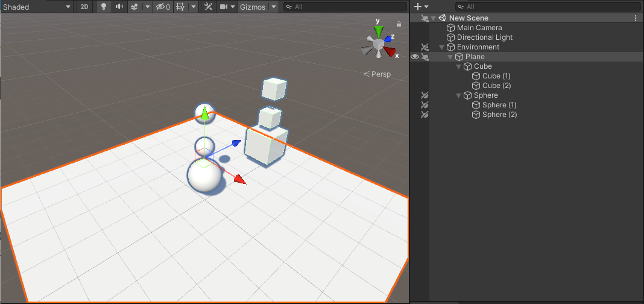Click the blue Z move handle arrow

point(236,142)
